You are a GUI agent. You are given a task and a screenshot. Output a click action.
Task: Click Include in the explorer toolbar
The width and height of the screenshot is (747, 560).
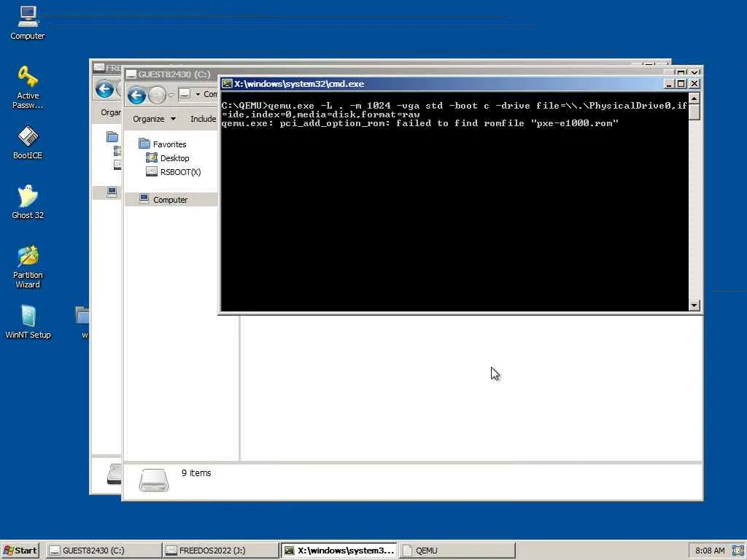coord(204,119)
